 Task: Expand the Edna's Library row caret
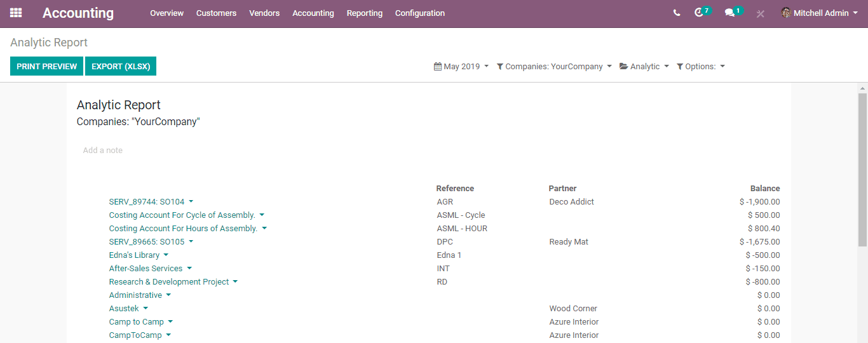point(166,255)
